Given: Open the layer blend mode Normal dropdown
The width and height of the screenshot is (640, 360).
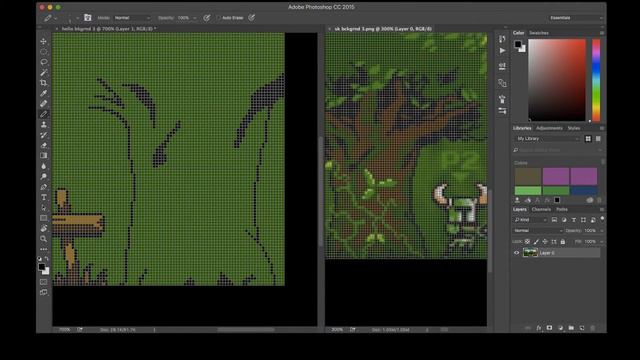Looking at the screenshot, I should click(538, 231).
